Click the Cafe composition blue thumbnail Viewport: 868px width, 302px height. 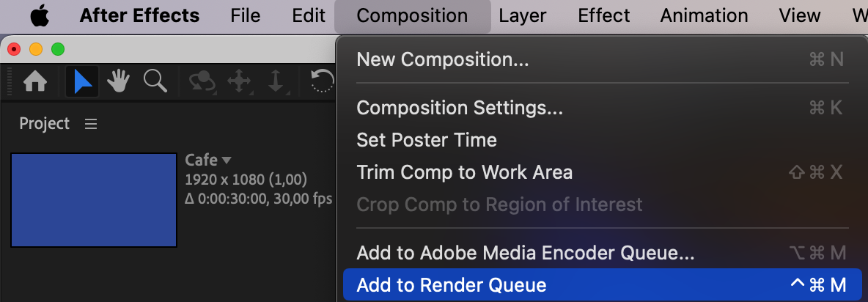[x=94, y=200]
